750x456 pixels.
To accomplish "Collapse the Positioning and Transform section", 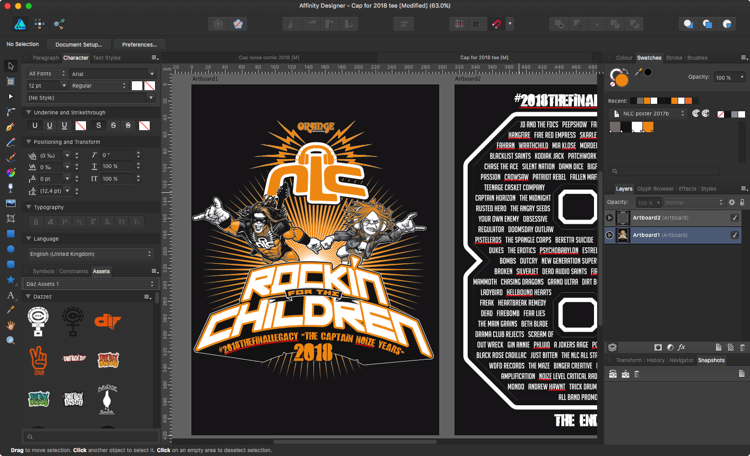I will [x=29, y=142].
